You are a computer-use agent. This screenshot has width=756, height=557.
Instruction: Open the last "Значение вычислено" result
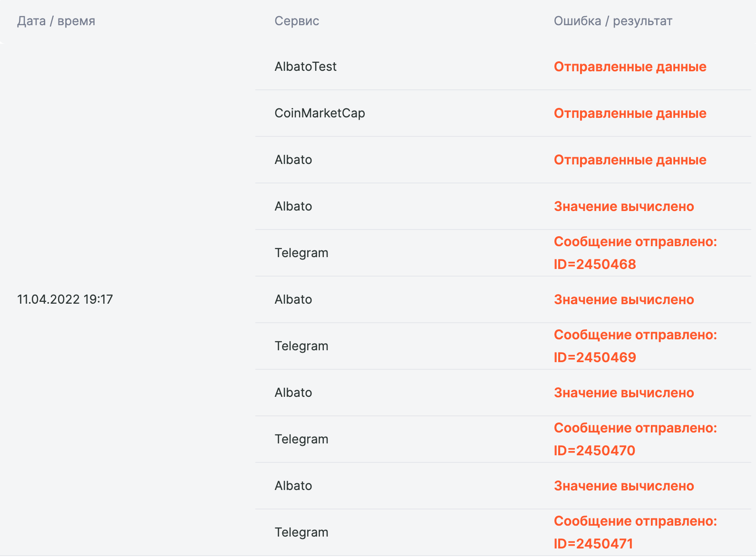click(624, 486)
